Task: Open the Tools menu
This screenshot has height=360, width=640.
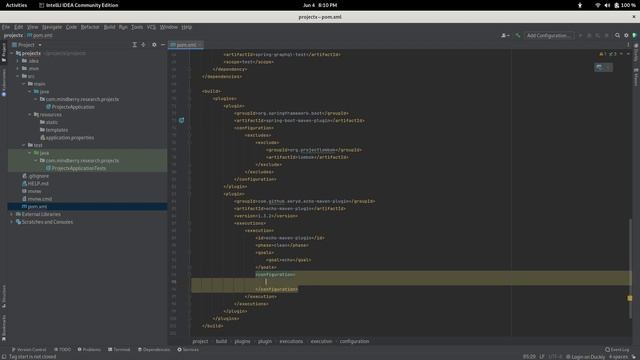Action: 137,27
